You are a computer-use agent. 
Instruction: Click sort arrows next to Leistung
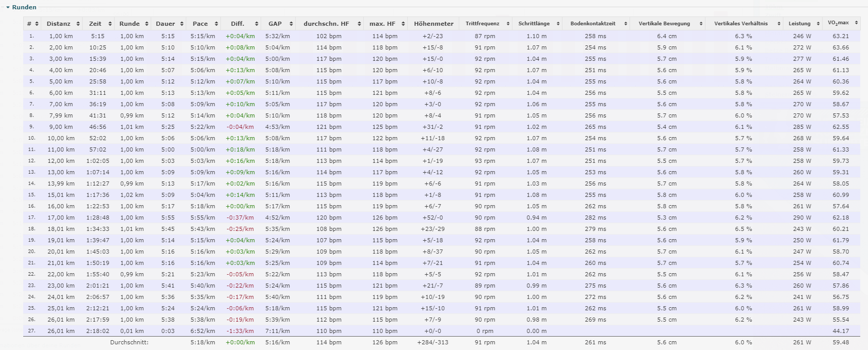[817, 24]
